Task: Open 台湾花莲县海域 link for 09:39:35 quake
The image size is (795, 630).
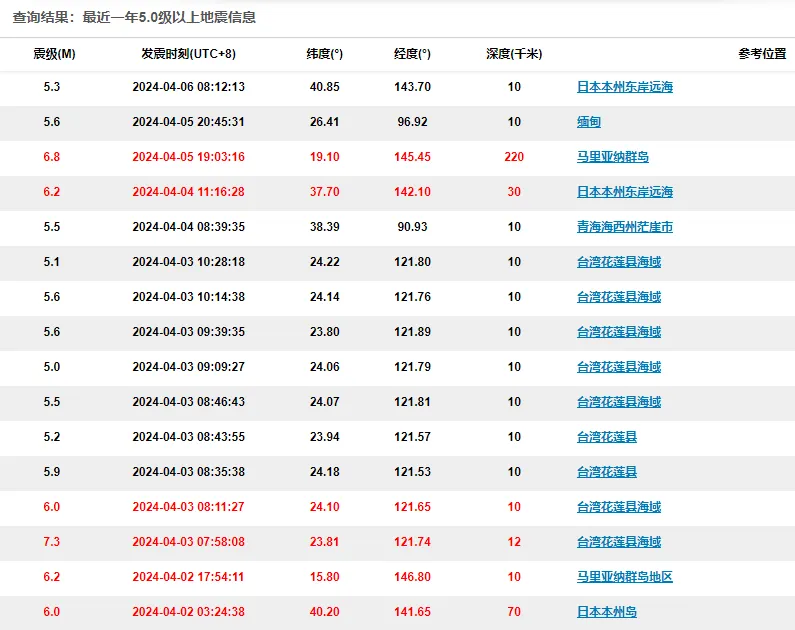Action: (619, 331)
